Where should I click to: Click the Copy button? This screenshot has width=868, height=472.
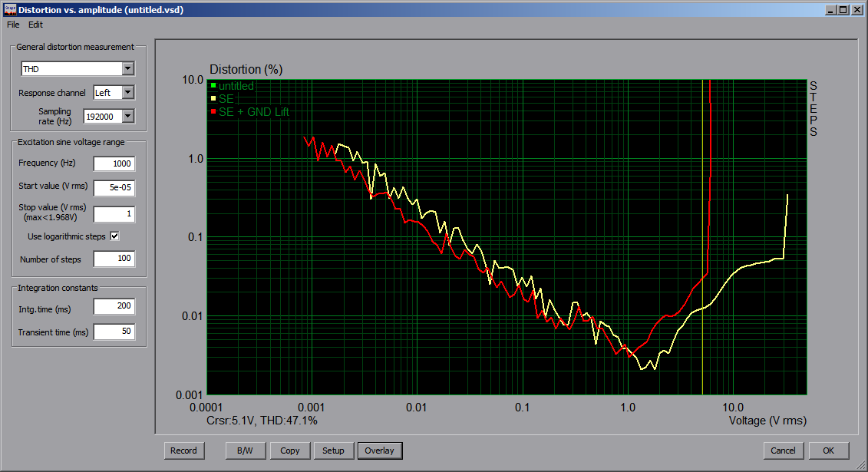(290, 451)
